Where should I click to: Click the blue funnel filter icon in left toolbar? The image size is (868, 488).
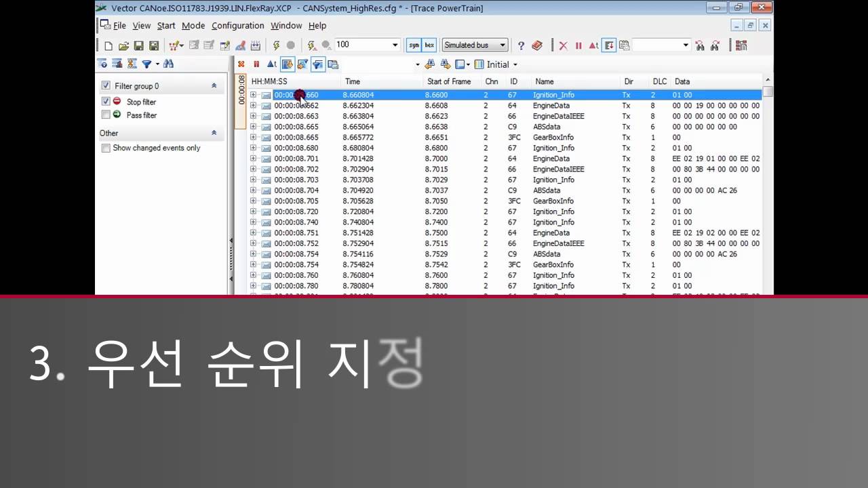[x=146, y=64]
